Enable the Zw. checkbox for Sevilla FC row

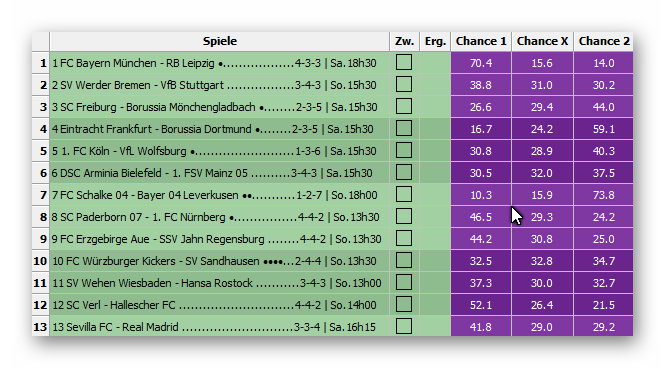[x=404, y=326]
